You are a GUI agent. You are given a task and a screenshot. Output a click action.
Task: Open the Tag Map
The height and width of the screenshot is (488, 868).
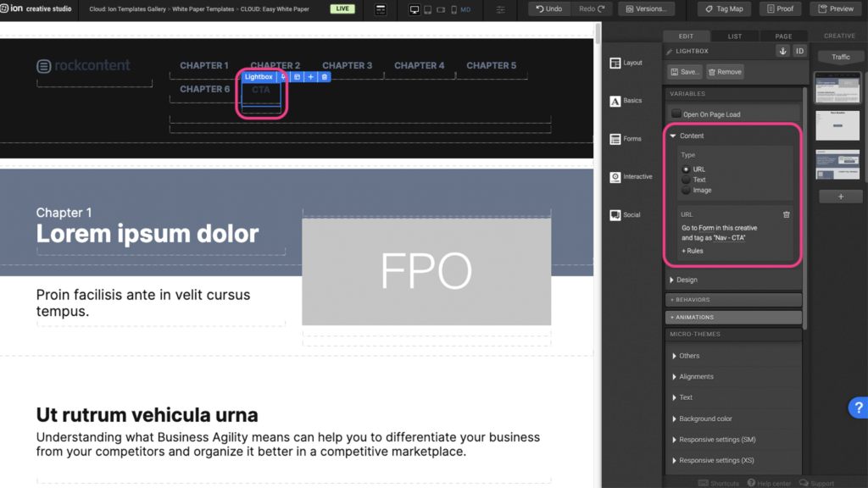pyautogui.click(x=724, y=9)
